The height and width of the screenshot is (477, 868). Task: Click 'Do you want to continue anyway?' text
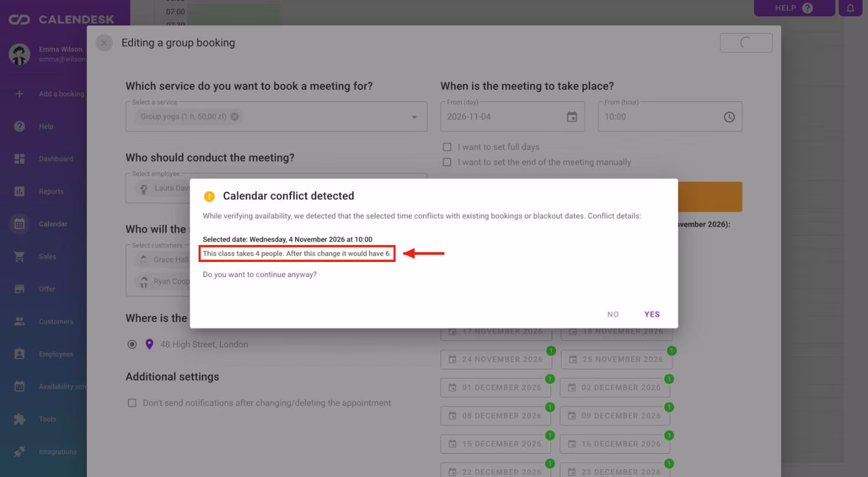pyautogui.click(x=260, y=274)
